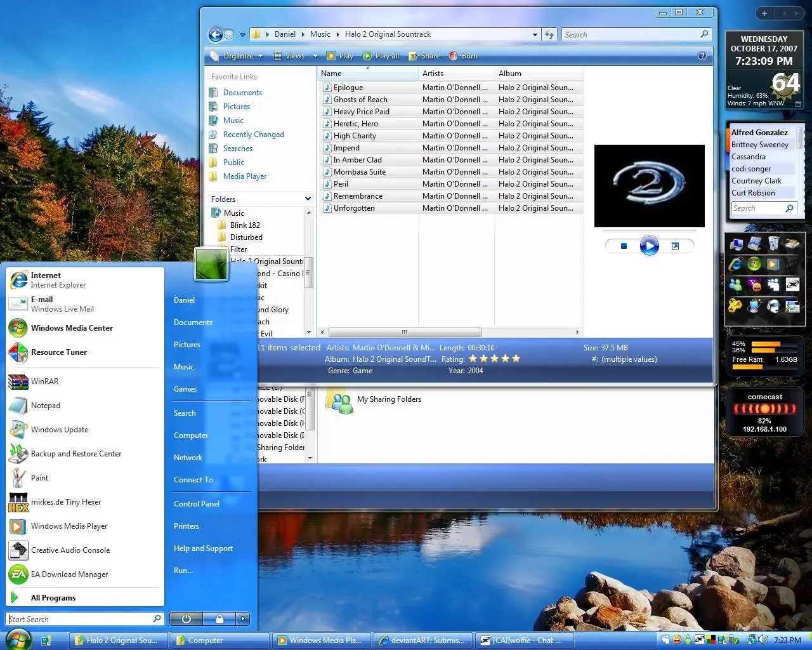The height and width of the screenshot is (650, 812).
Task: Click the Halo 2 album art thumbnail
Action: pos(649,186)
